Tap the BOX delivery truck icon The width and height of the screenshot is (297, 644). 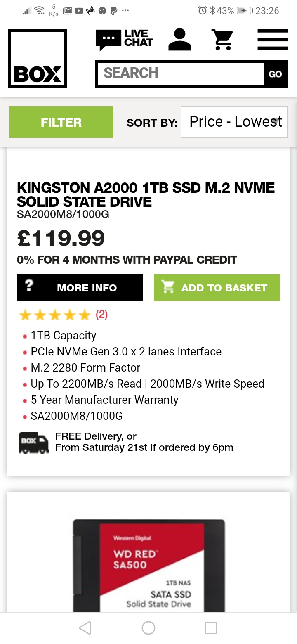tap(34, 443)
